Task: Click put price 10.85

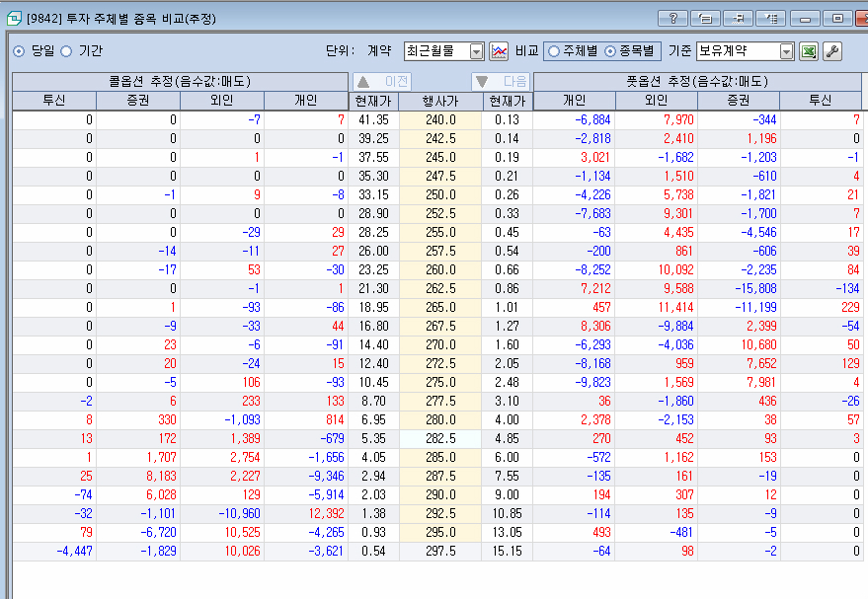Action: (507, 514)
